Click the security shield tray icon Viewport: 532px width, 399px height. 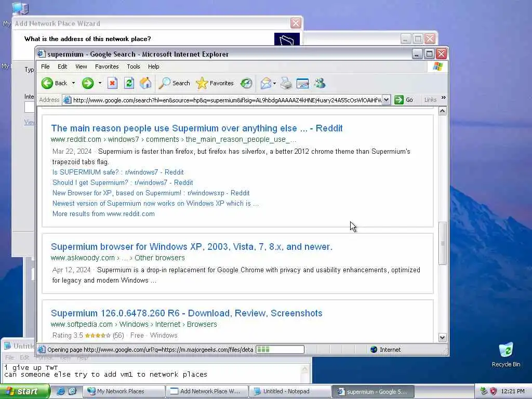pos(494,391)
